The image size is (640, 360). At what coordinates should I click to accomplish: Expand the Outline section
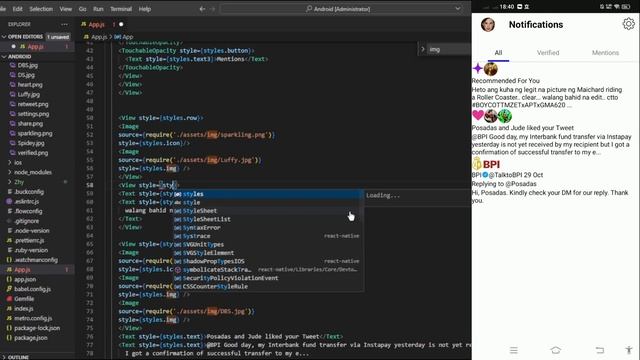click(38, 357)
